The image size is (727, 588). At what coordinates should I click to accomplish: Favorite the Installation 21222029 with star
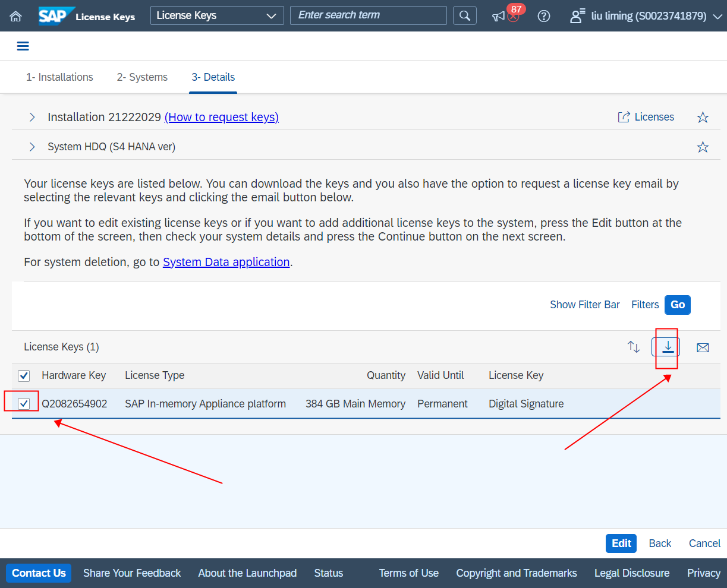[x=703, y=117]
